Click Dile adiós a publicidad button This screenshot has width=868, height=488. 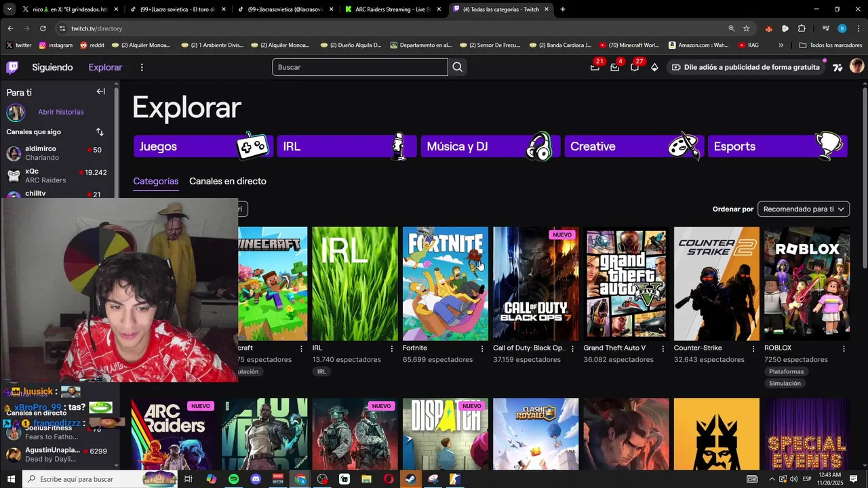[x=746, y=67]
